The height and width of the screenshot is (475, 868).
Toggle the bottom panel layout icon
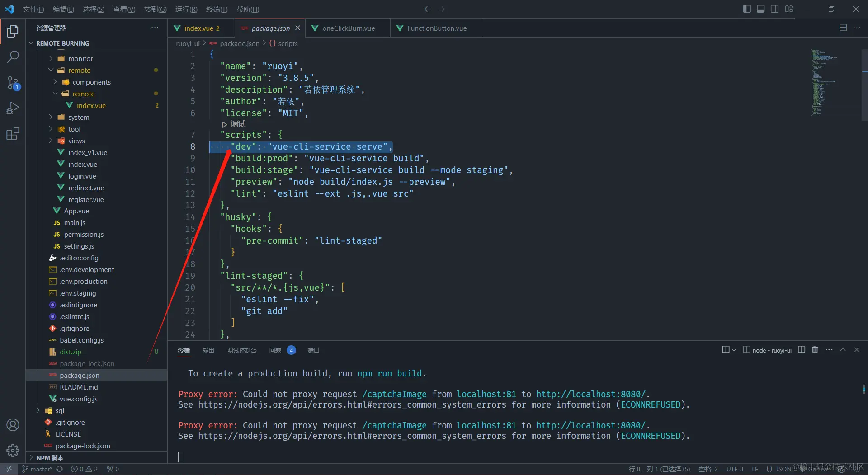pyautogui.click(x=761, y=9)
